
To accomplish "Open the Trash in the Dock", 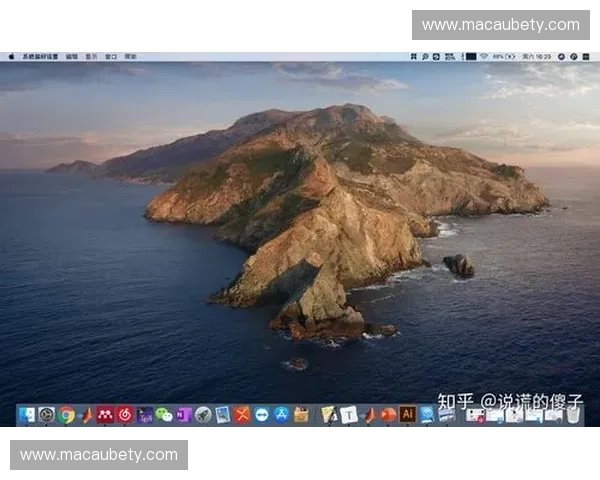I will (x=573, y=414).
